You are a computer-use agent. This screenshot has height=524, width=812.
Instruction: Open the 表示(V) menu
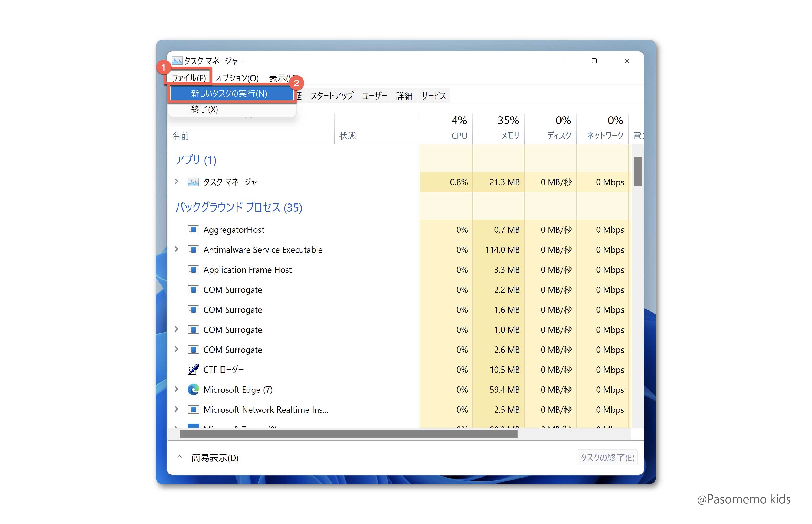click(x=282, y=78)
